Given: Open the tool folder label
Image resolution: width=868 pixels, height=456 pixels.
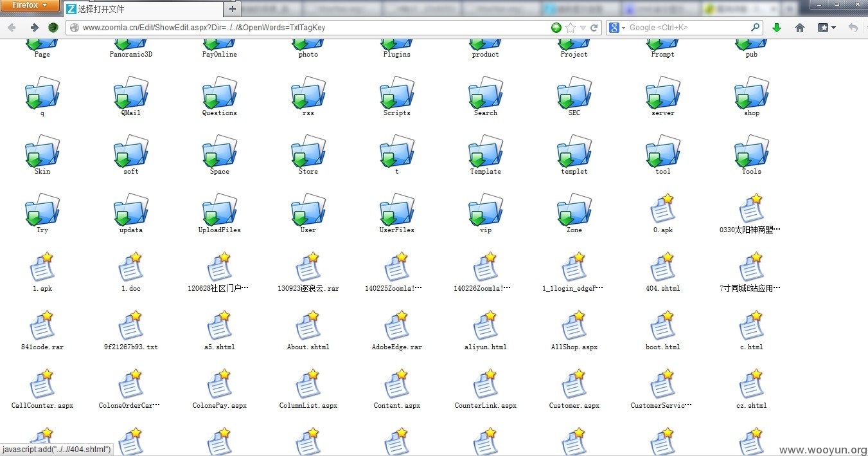Looking at the screenshot, I should [663, 172].
